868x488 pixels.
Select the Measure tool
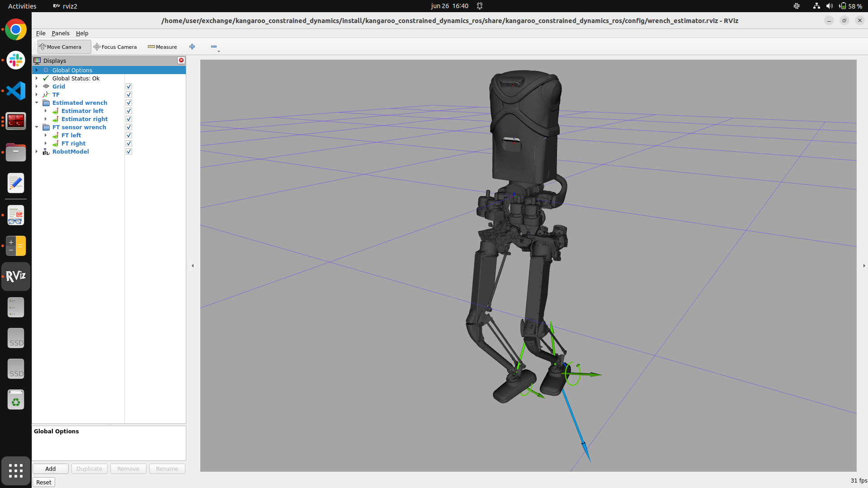pos(162,47)
